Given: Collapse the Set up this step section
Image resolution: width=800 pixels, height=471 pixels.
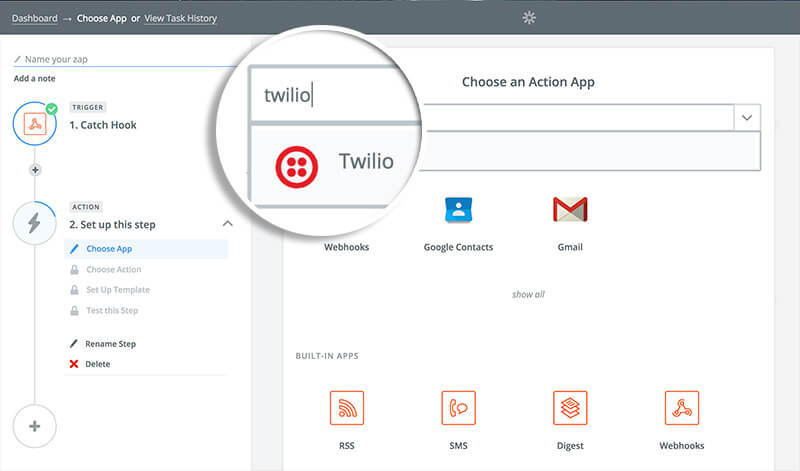Looking at the screenshot, I should pos(228,224).
